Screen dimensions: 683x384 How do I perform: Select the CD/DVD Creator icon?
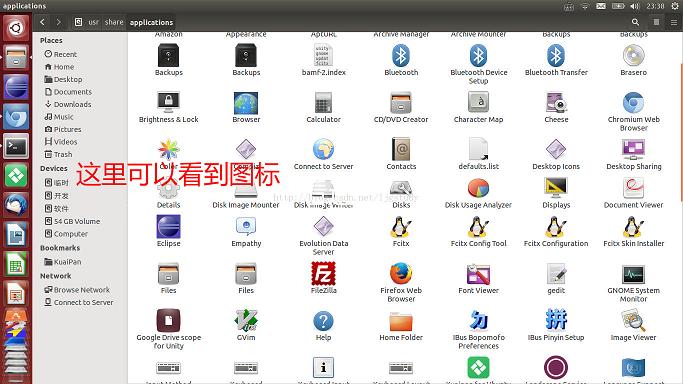click(401, 103)
